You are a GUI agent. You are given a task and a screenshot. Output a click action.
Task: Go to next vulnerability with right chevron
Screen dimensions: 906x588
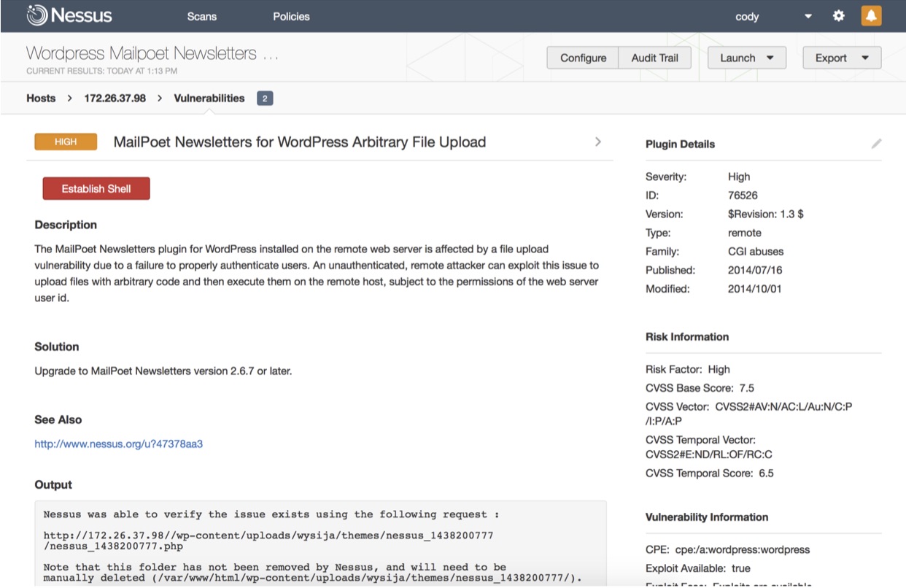tap(598, 142)
